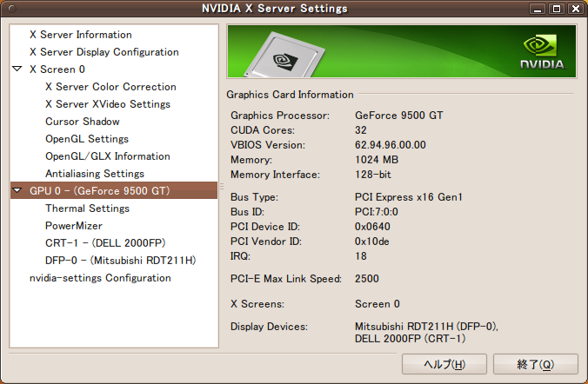Open CRT-1 (DELL 2000FP) display settings
Viewport: 588px width, 384px height.
[x=104, y=243]
